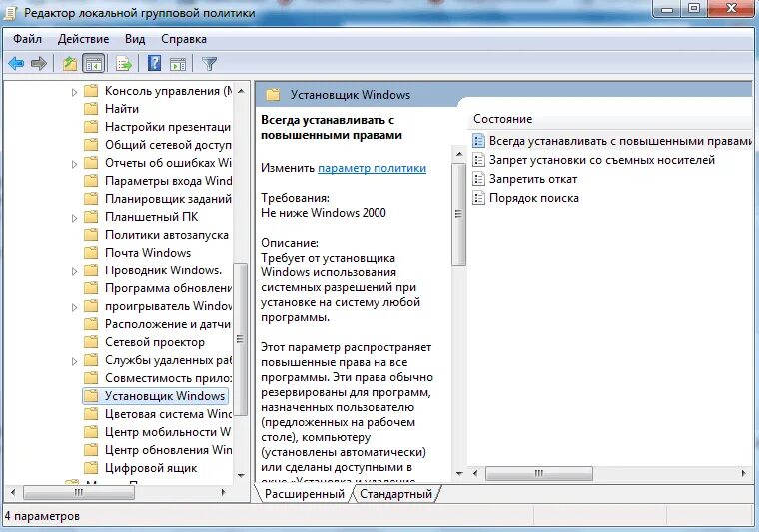759x532 pixels.
Task: Select the Программа обновления folder
Action: pos(168,288)
